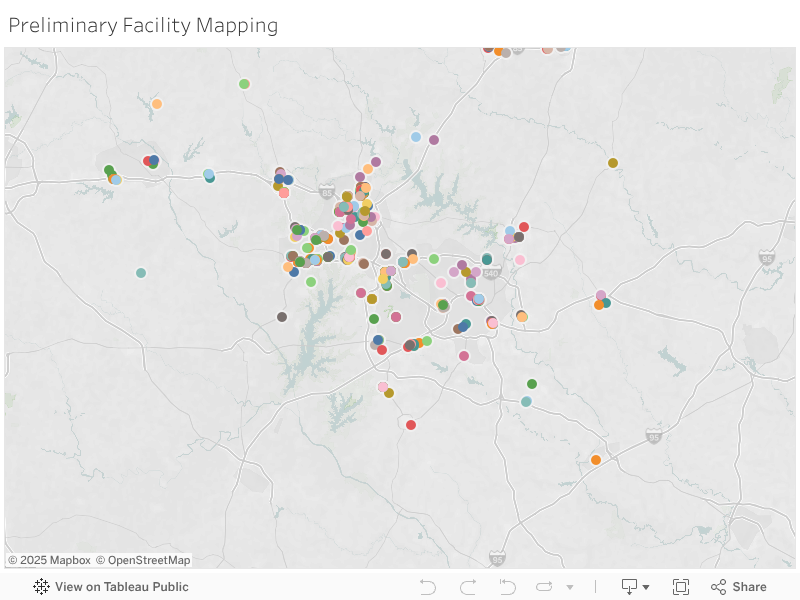800x600 pixels.
Task: Revert the dashboard using the reset icon
Action: coord(507,586)
